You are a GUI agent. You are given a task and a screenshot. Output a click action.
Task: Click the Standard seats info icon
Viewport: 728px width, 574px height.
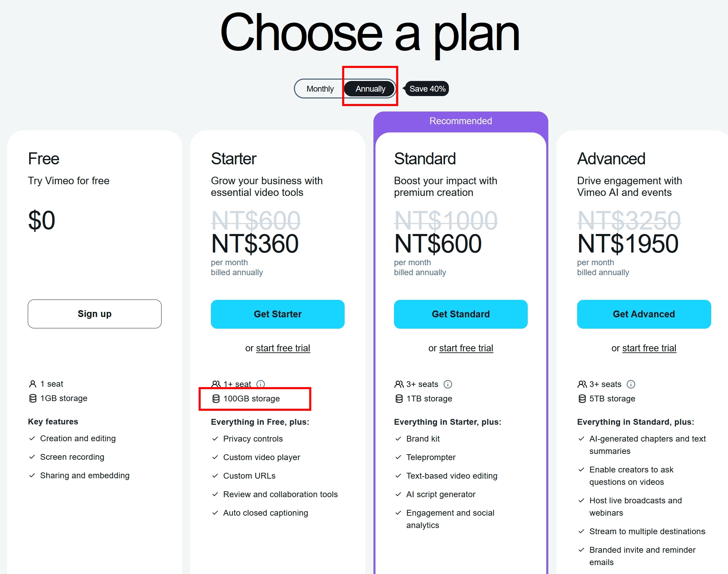[448, 384]
